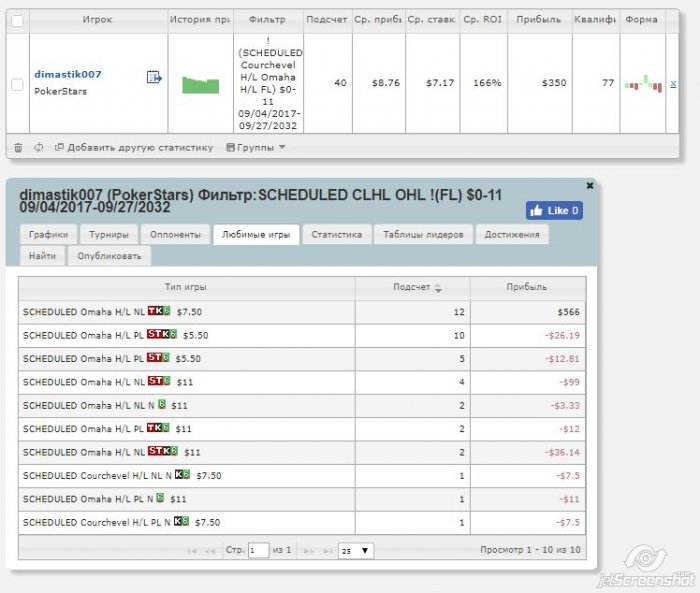700x593 pixels.
Task: Click the K badge on Courchevel NL $7.50 row
Action: click(182, 474)
